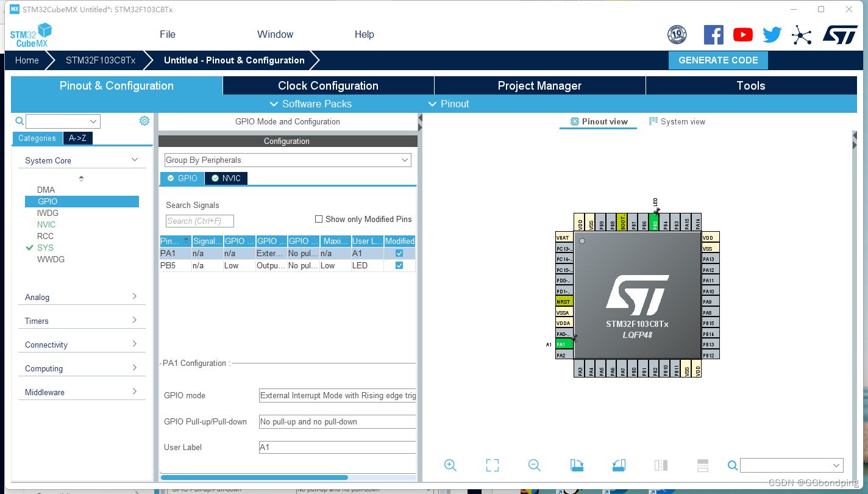Viewport: 868px width, 494px height.
Task: Zoom in on the pinout view
Action: [450, 465]
